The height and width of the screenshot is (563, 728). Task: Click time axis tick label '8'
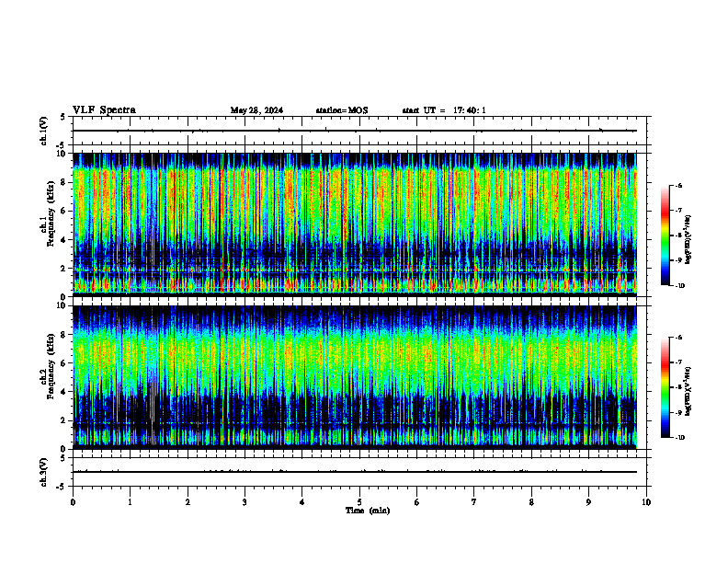pos(531,502)
